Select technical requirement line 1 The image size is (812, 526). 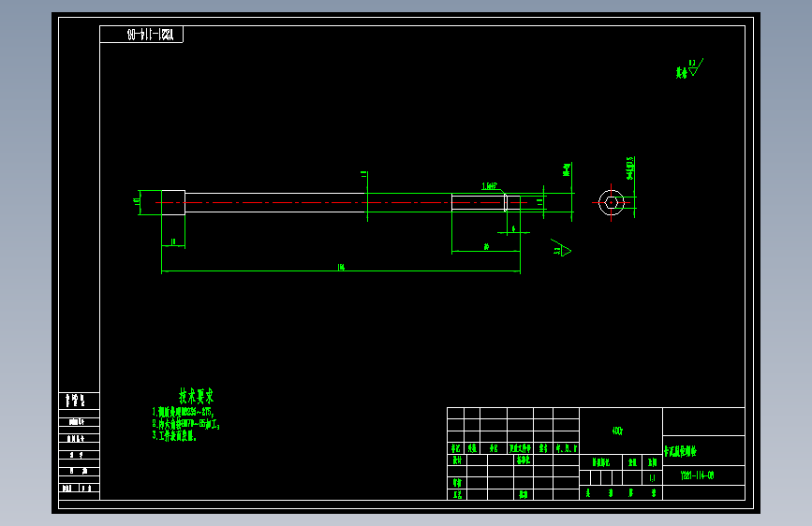click(x=183, y=412)
